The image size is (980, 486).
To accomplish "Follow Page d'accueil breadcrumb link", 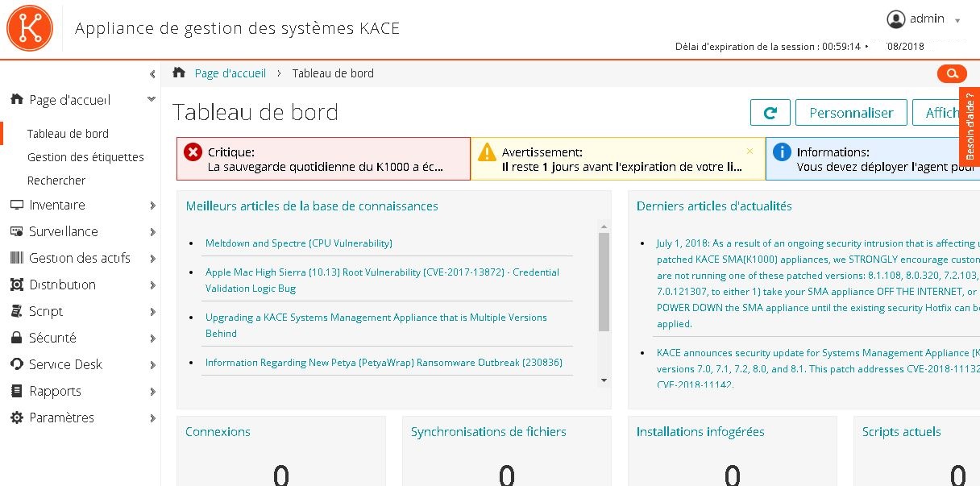I will (x=230, y=73).
